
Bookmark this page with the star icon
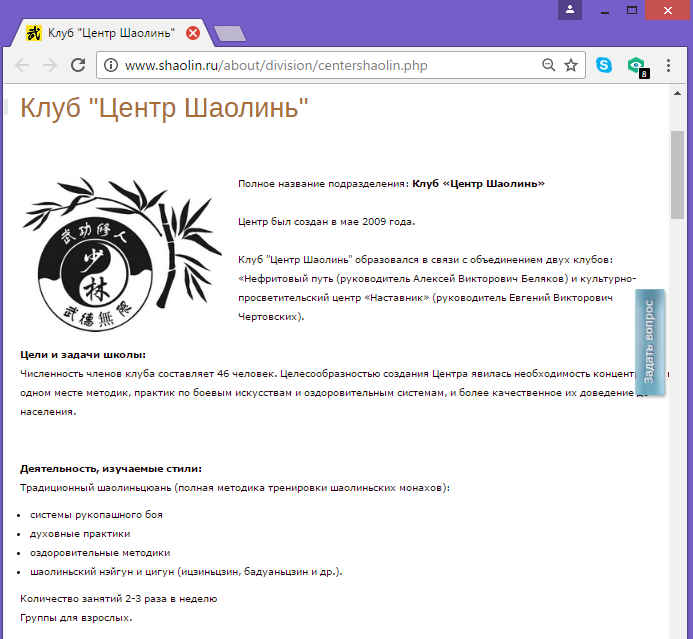(571, 65)
